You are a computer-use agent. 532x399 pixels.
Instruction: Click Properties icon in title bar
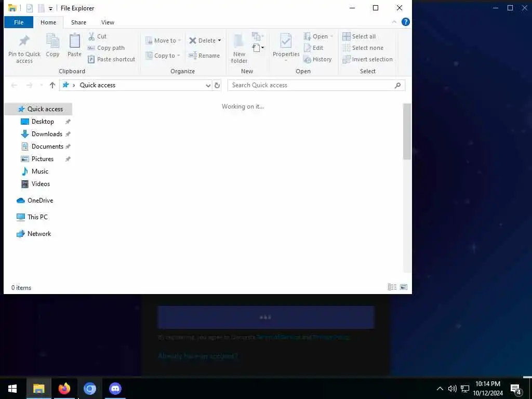pyautogui.click(x=30, y=8)
